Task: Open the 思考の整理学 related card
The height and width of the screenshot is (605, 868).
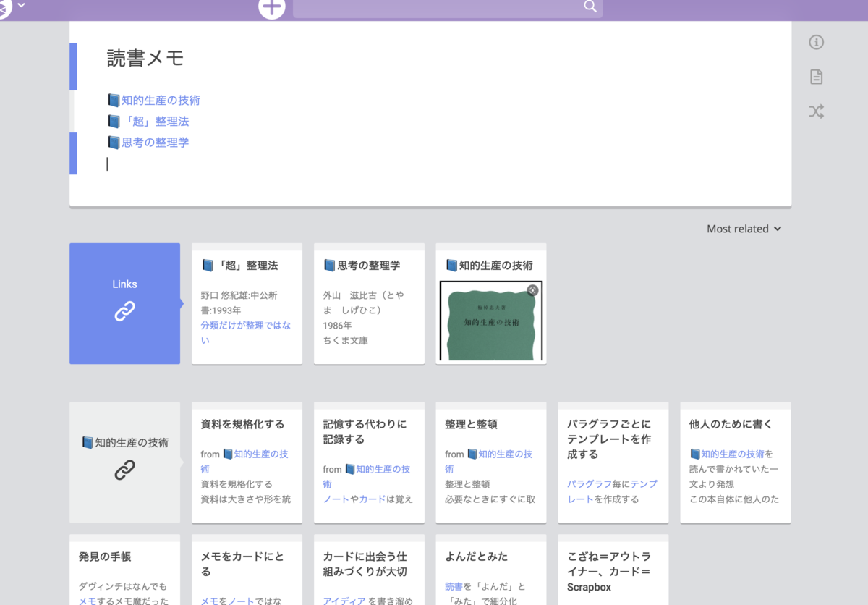Action: [369, 303]
